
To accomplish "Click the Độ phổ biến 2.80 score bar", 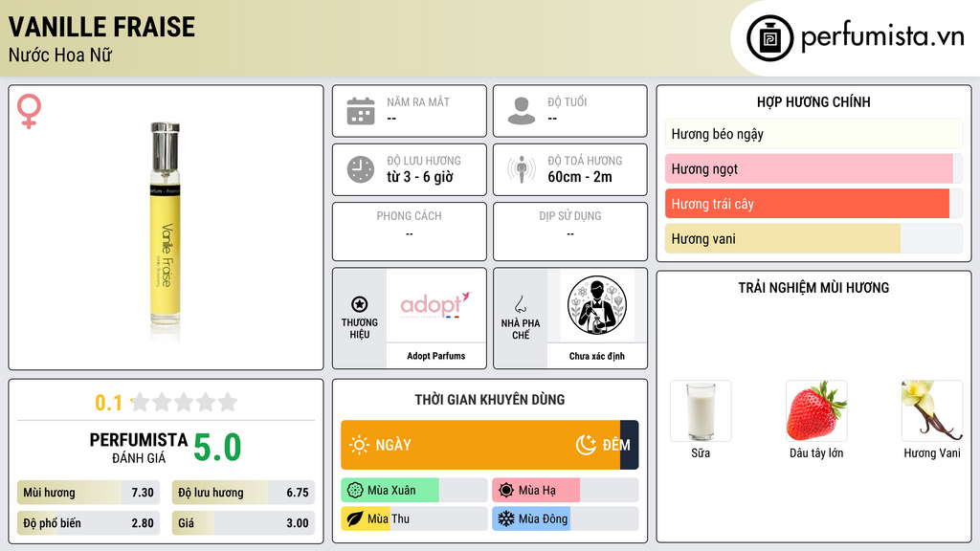I will click(88, 523).
